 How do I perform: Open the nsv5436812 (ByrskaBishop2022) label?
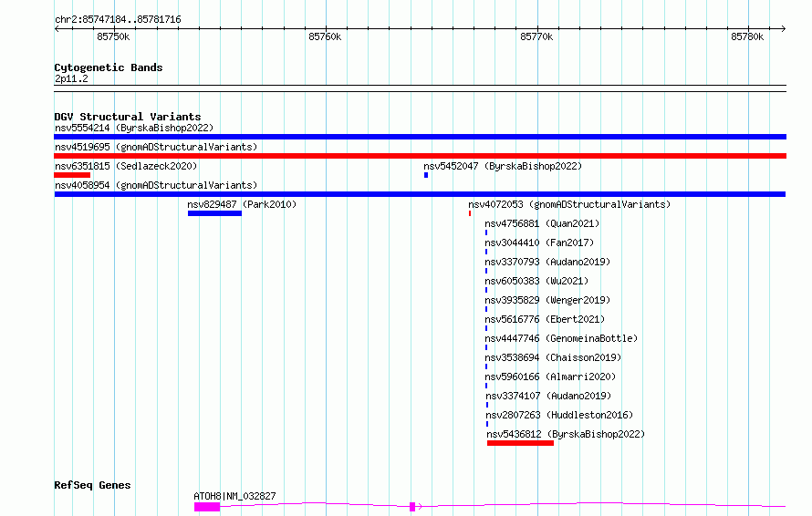click(566, 434)
